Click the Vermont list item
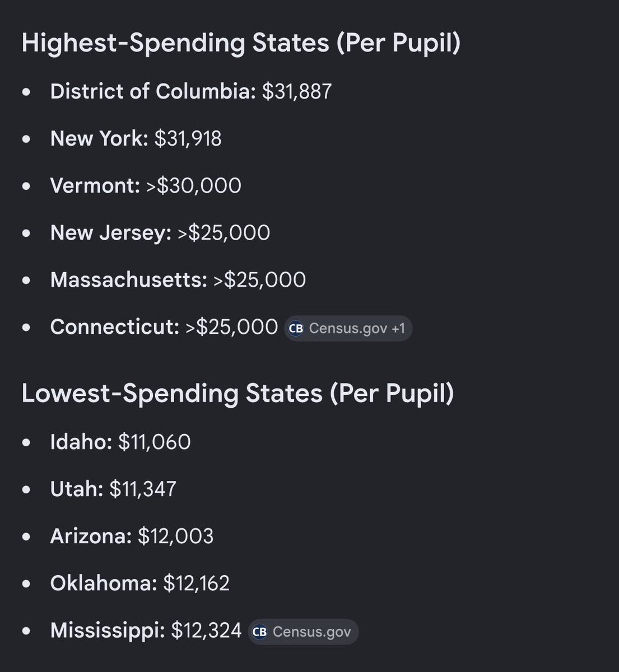Viewport: 619px width, 672px height. (x=146, y=185)
